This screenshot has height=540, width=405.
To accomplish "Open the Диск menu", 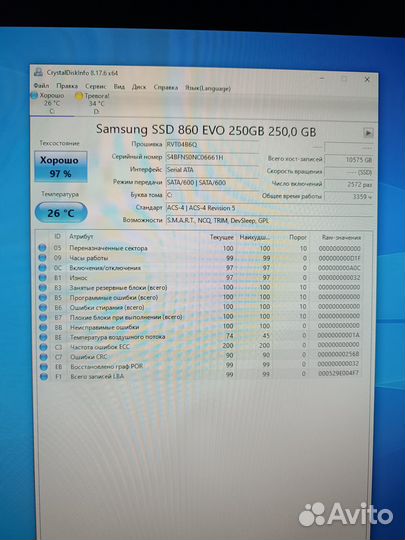I will (x=139, y=87).
